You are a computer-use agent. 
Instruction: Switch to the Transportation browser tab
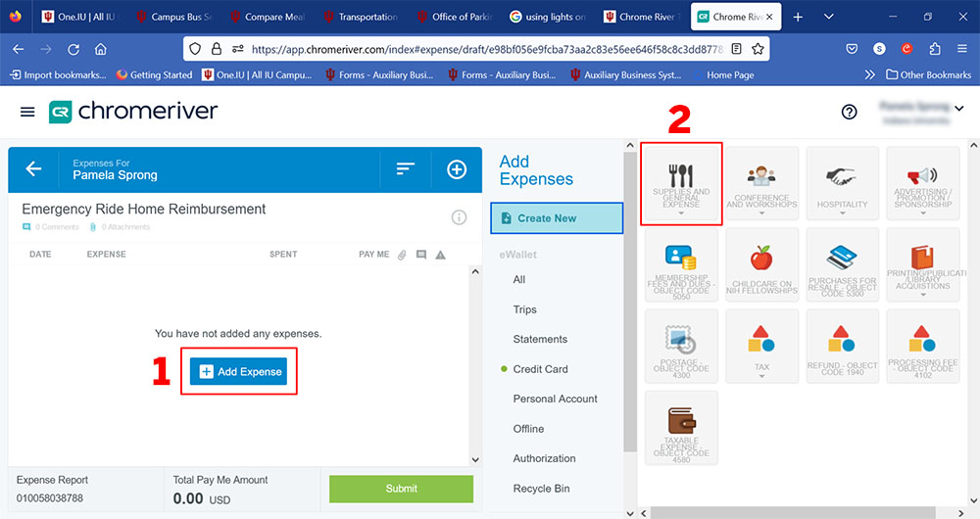363,17
